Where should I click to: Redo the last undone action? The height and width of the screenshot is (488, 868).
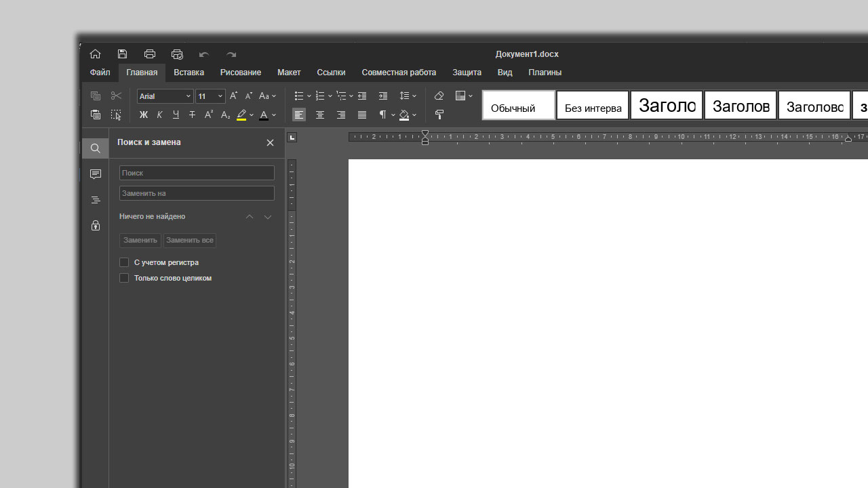coord(231,54)
